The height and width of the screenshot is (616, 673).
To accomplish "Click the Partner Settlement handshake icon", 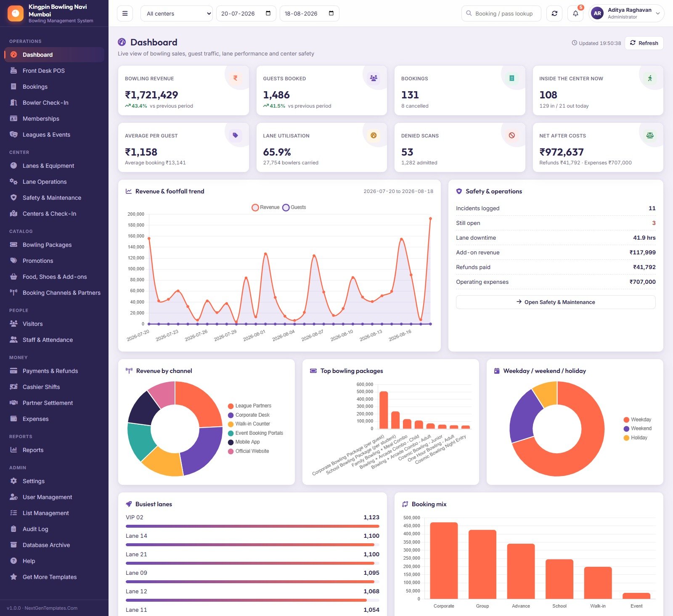I will [13, 403].
